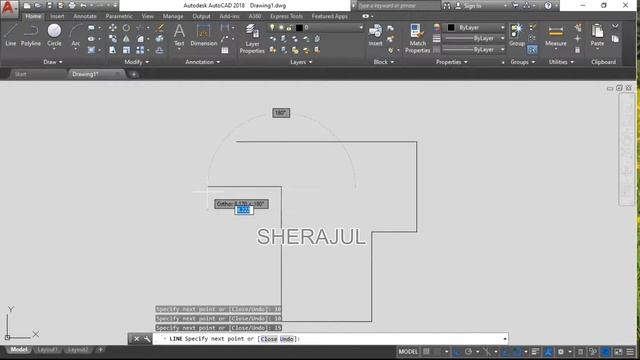The width and height of the screenshot is (640, 360).
Task: Expand the Utilities panel
Action: 561,62
